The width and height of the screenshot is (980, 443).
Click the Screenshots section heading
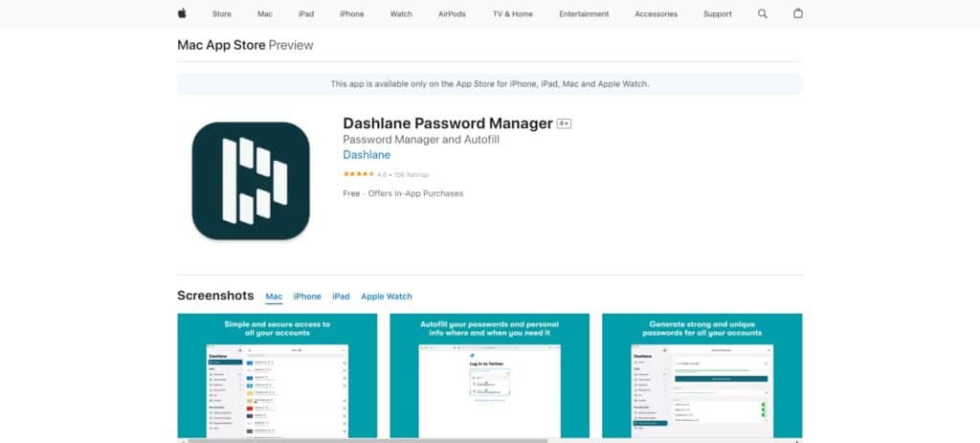(215, 296)
